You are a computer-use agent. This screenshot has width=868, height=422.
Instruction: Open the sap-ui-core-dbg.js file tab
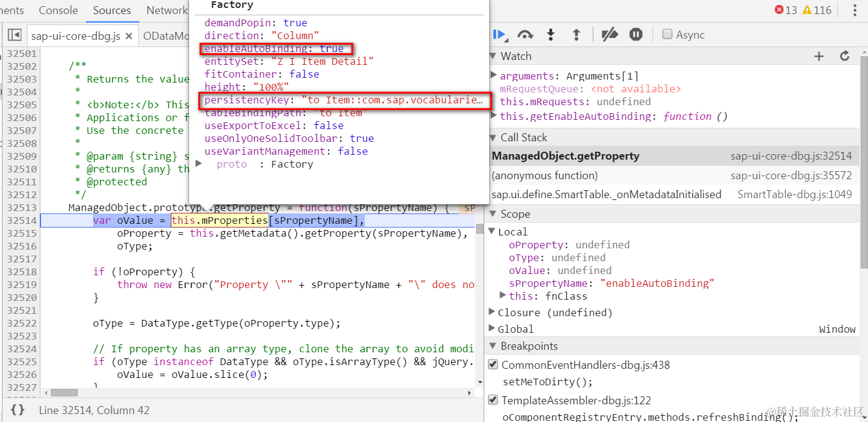click(x=75, y=36)
